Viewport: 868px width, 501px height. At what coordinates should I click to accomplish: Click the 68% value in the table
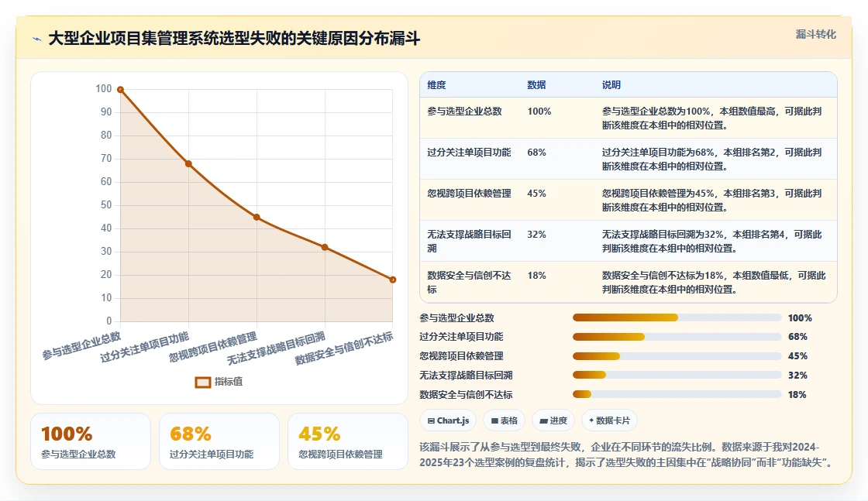click(536, 152)
